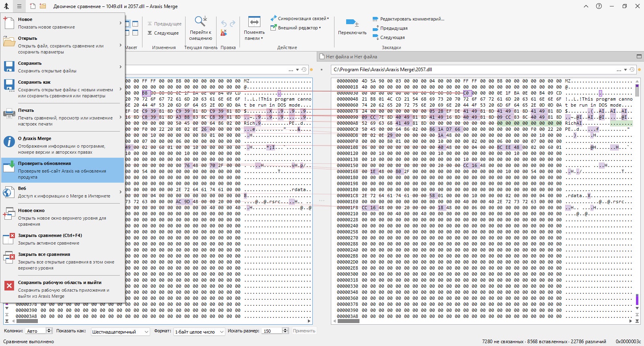Open the Формат 1-байт целое число dropdown
644x346 pixels.
pos(200,332)
